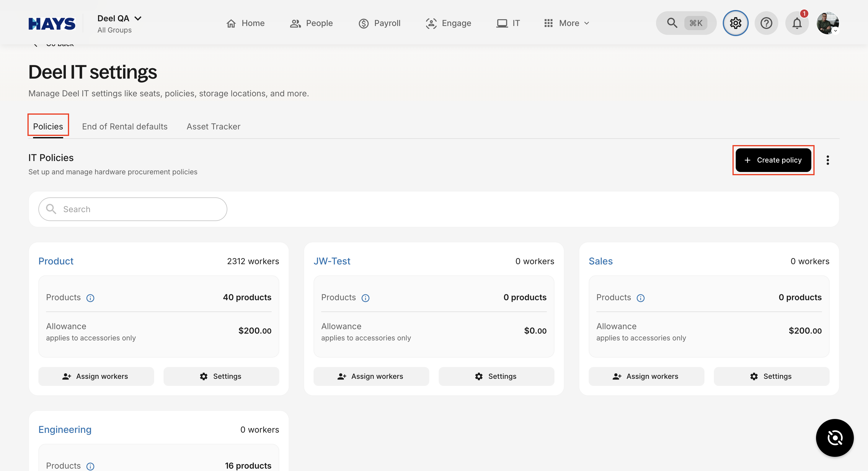Select the Policies tab
Screen dimensions: 868x471
(x=48, y=126)
